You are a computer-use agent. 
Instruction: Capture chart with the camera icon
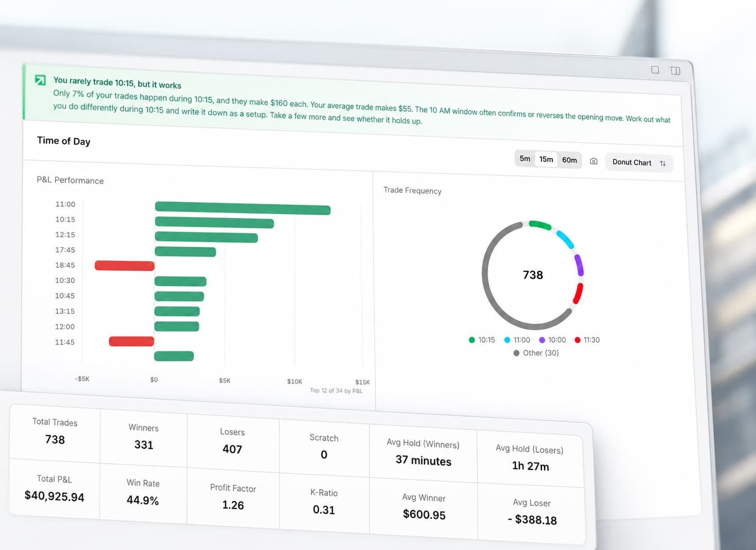593,161
